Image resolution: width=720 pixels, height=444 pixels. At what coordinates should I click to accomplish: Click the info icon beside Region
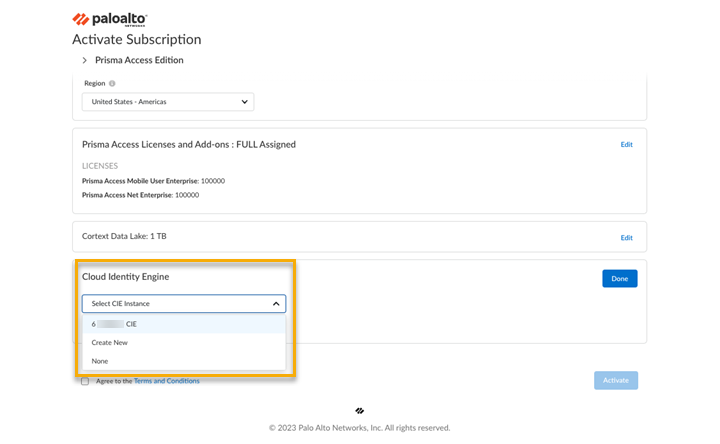click(x=112, y=84)
